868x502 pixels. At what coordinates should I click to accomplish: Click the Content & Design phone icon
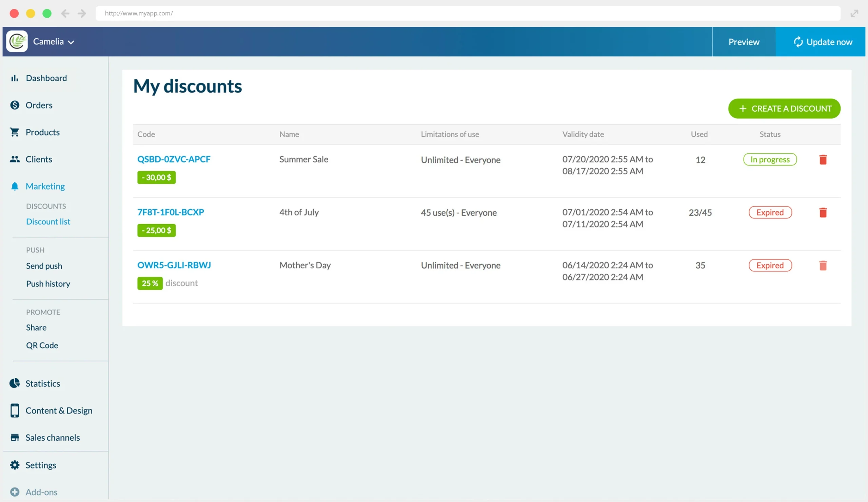coord(15,410)
